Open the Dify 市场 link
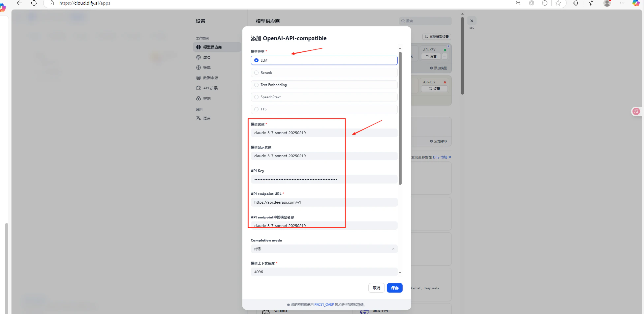The width and height of the screenshot is (644, 314). coord(442,157)
